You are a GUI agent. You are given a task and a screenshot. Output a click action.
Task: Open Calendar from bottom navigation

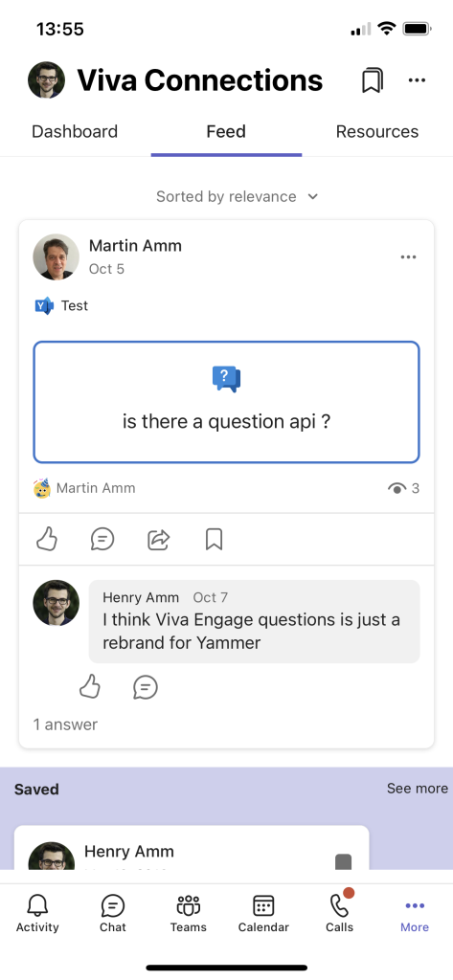click(263, 913)
